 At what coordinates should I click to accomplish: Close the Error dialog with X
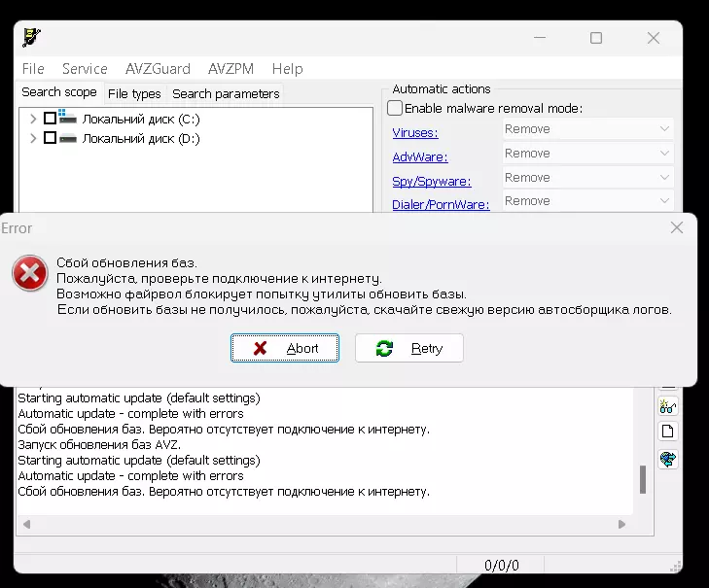tap(677, 227)
